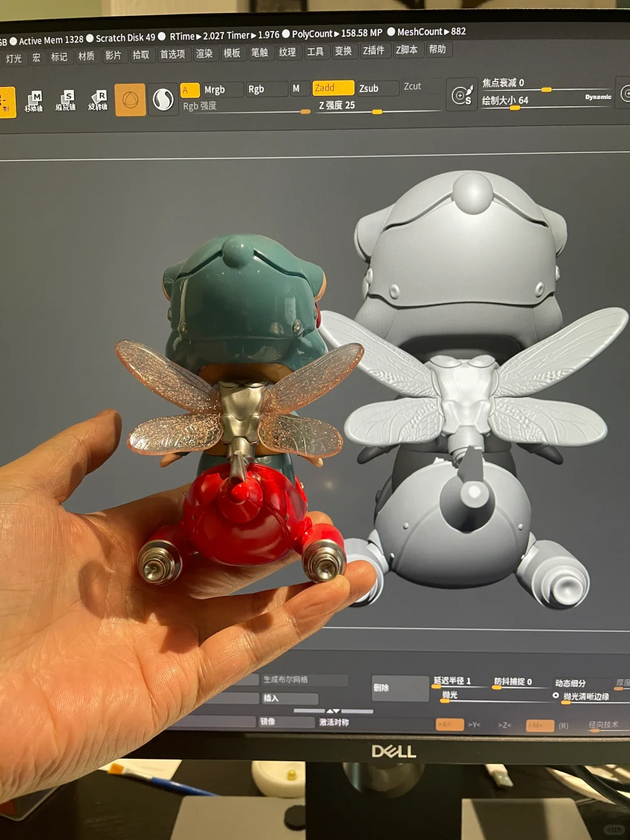The width and height of the screenshot is (630, 840).
Task: Open the 标记 (Marker) menu
Action: tap(60, 57)
